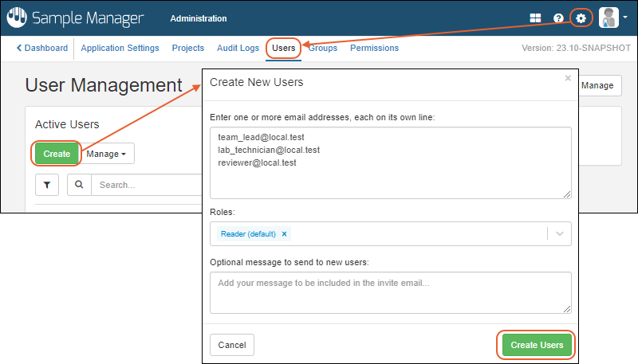Close the Create New Users dialog
638x364 pixels.
point(568,78)
